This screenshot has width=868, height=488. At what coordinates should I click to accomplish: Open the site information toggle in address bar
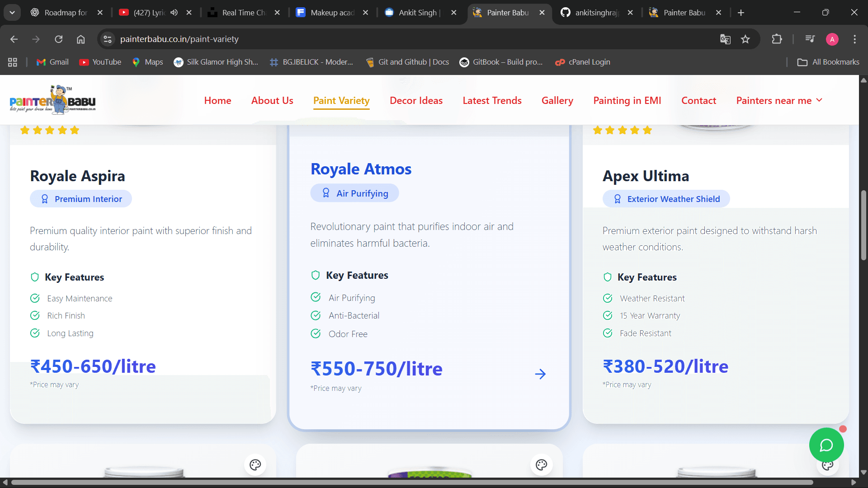[x=108, y=39]
